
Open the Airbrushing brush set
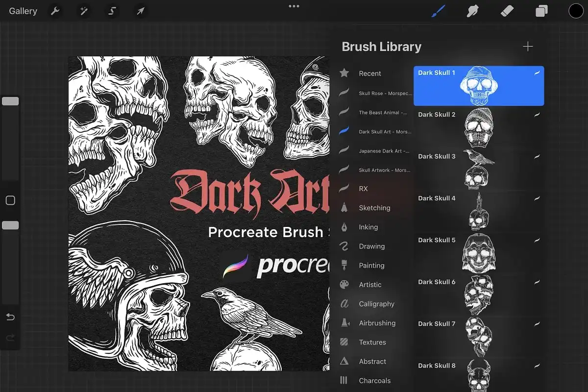point(375,323)
